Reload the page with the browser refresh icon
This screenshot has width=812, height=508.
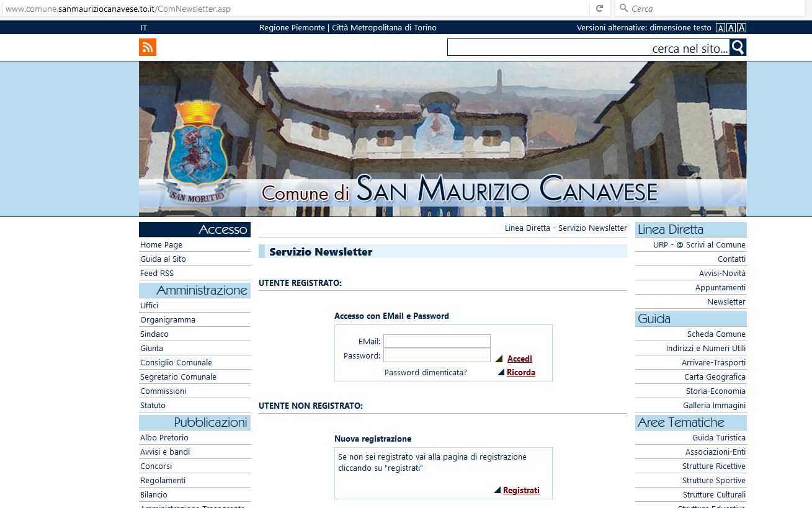point(599,9)
